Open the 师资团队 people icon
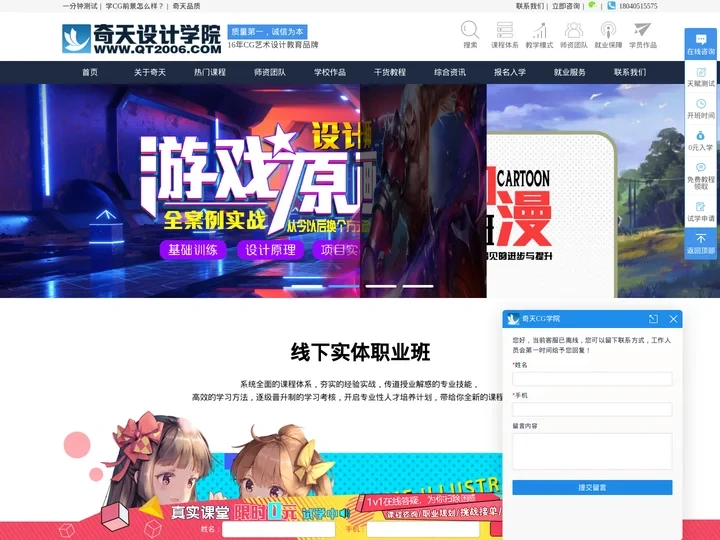Screen dimensions: 720x540 574,30
